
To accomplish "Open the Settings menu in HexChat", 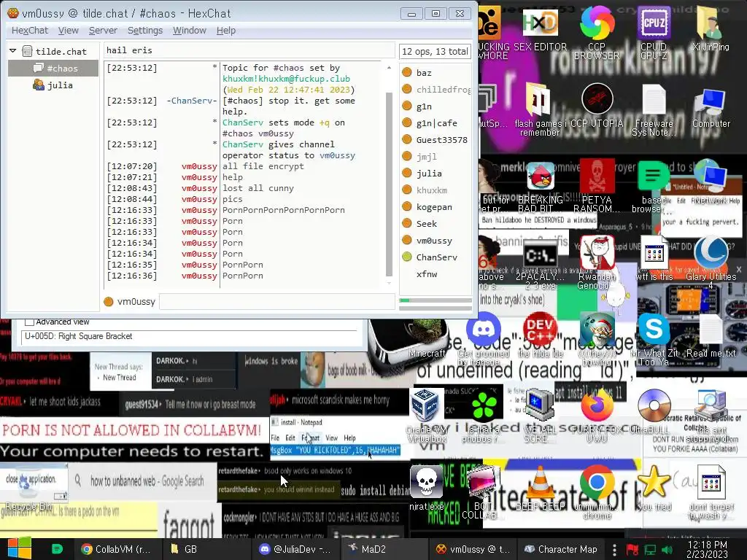I will point(145,31).
